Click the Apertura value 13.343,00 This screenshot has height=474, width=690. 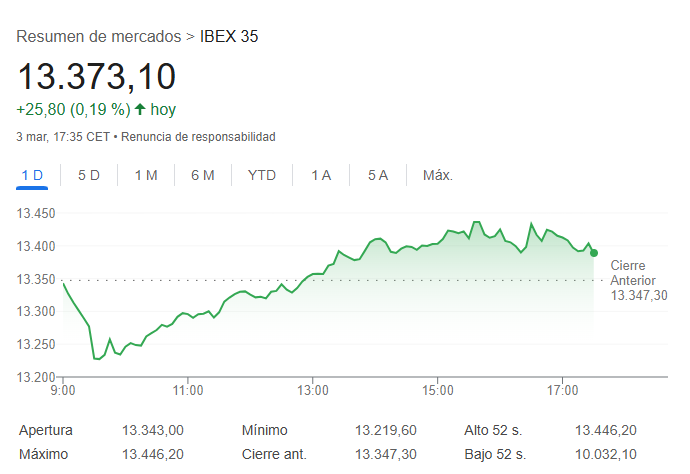coord(153,431)
